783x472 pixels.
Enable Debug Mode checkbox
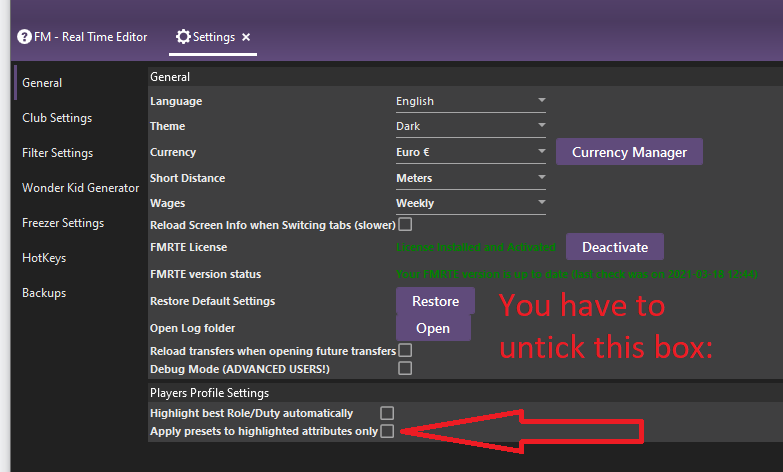coord(405,368)
